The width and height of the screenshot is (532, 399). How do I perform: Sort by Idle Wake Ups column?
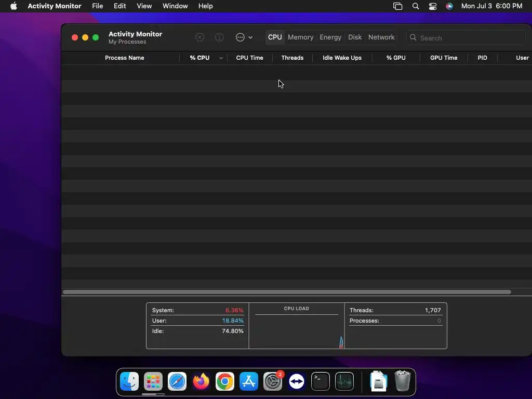342,58
